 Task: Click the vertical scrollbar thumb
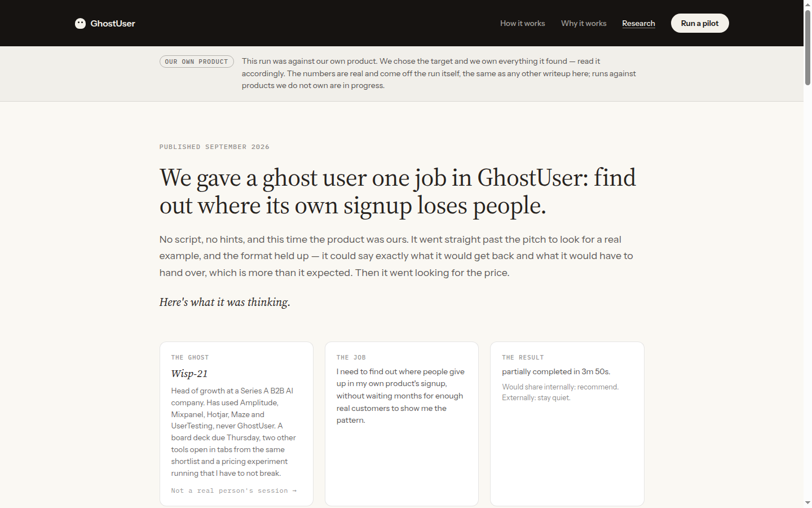point(807,47)
